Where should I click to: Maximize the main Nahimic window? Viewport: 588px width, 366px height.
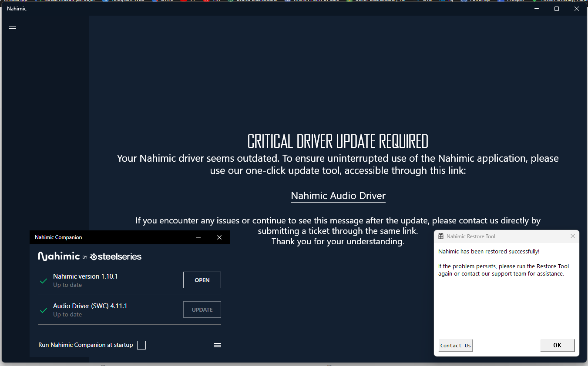556,9
